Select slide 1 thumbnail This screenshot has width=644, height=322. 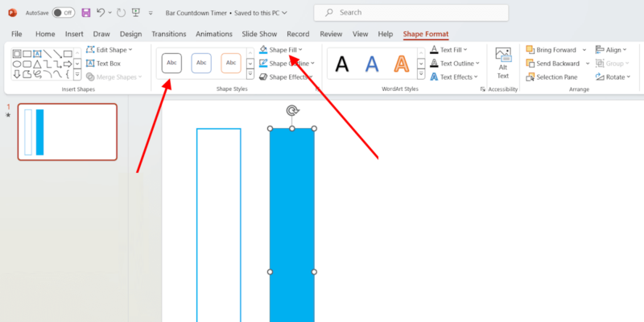tap(68, 132)
